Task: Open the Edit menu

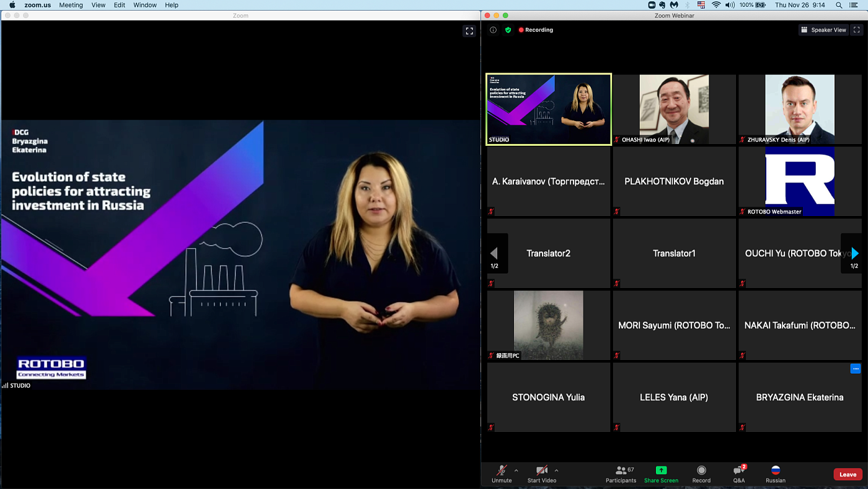Action: (120, 5)
